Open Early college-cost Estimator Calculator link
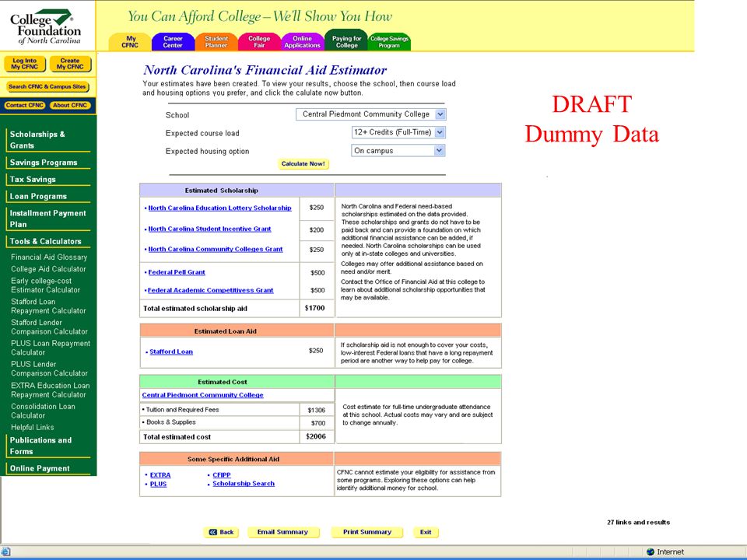Viewport: 747px width, 560px height. [45, 285]
